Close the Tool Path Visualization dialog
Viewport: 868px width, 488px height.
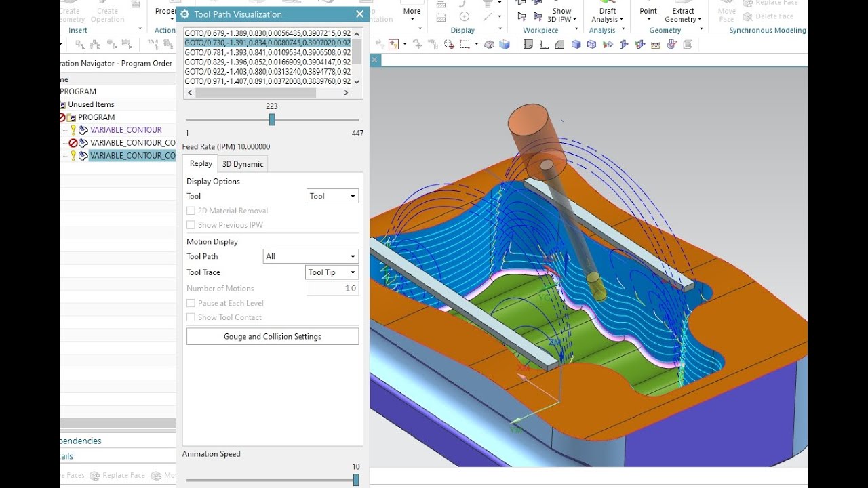(x=359, y=14)
